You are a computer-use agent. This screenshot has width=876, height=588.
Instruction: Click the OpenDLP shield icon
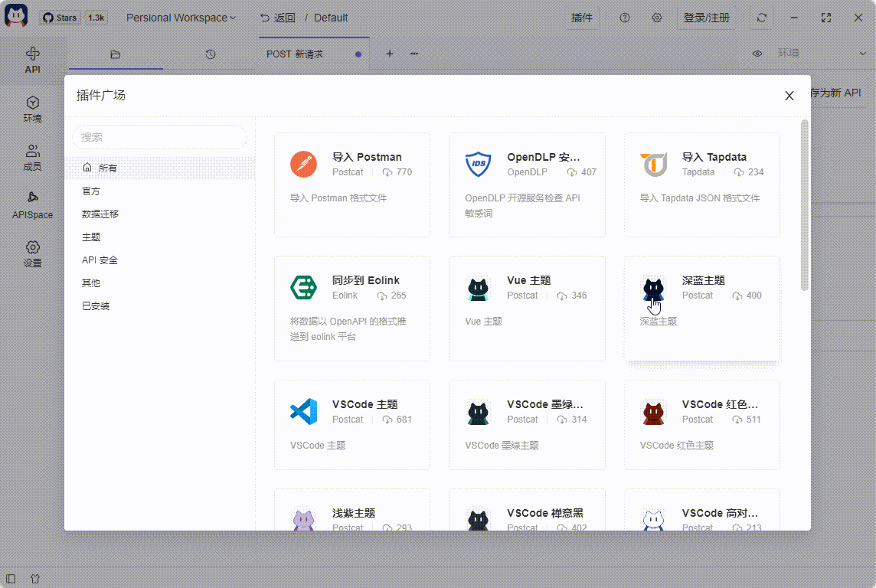(479, 165)
